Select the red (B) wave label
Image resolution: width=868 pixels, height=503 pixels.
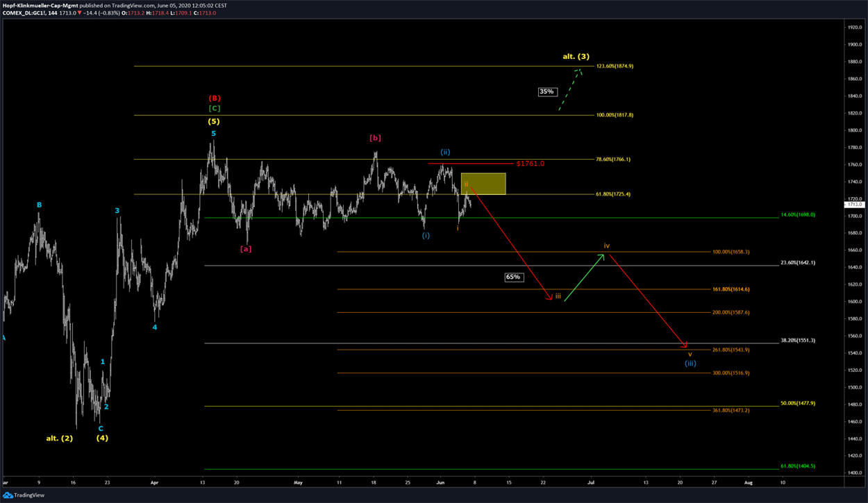215,99
